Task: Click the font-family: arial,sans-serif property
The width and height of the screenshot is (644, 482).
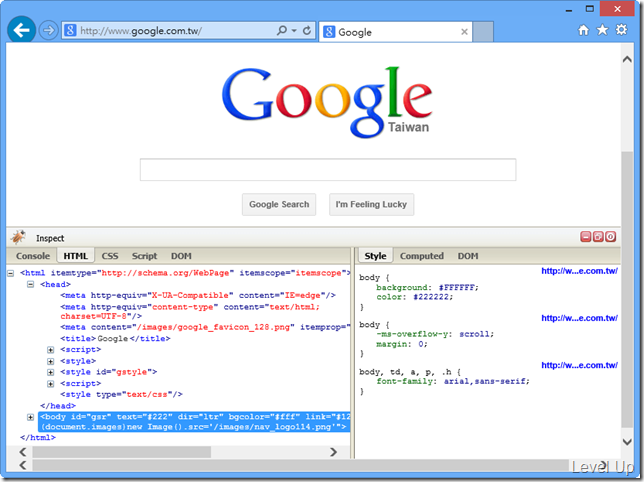Action: point(453,381)
